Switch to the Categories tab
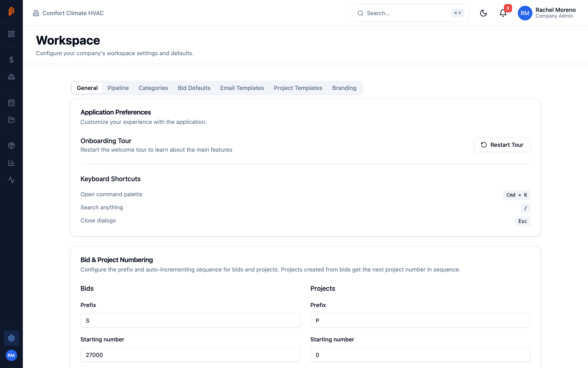Image resolution: width=588 pixels, height=368 pixels. click(x=153, y=88)
